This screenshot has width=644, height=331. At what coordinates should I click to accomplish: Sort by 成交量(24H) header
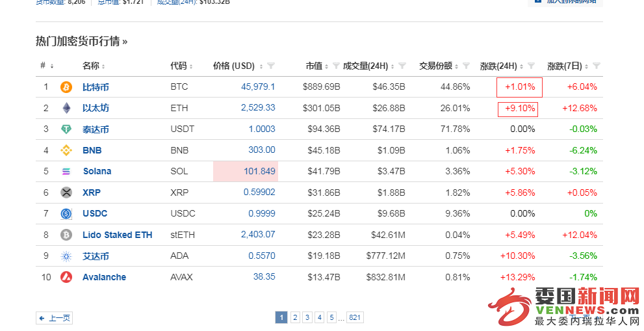[x=393, y=66]
